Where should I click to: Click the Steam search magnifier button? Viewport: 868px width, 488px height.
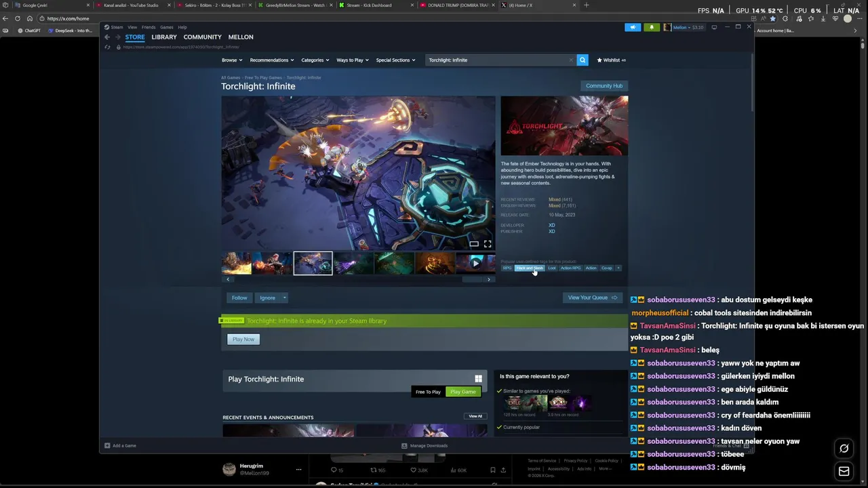click(x=582, y=60)
